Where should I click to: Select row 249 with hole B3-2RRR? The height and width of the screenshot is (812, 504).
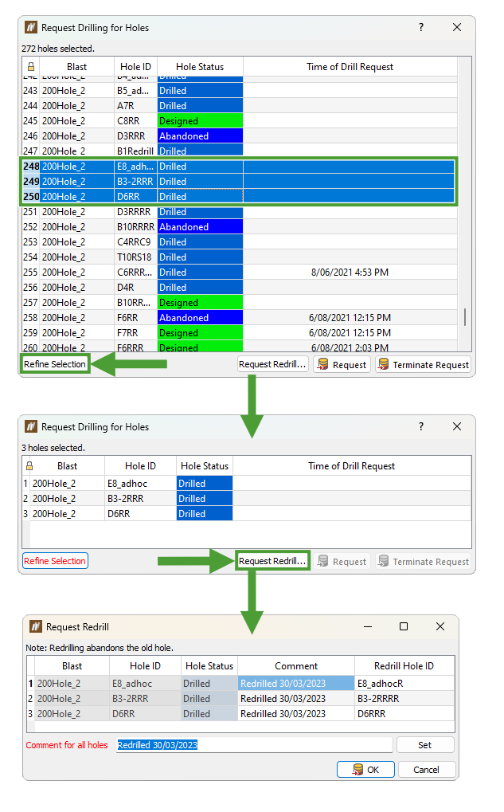(x=239, y=181)
